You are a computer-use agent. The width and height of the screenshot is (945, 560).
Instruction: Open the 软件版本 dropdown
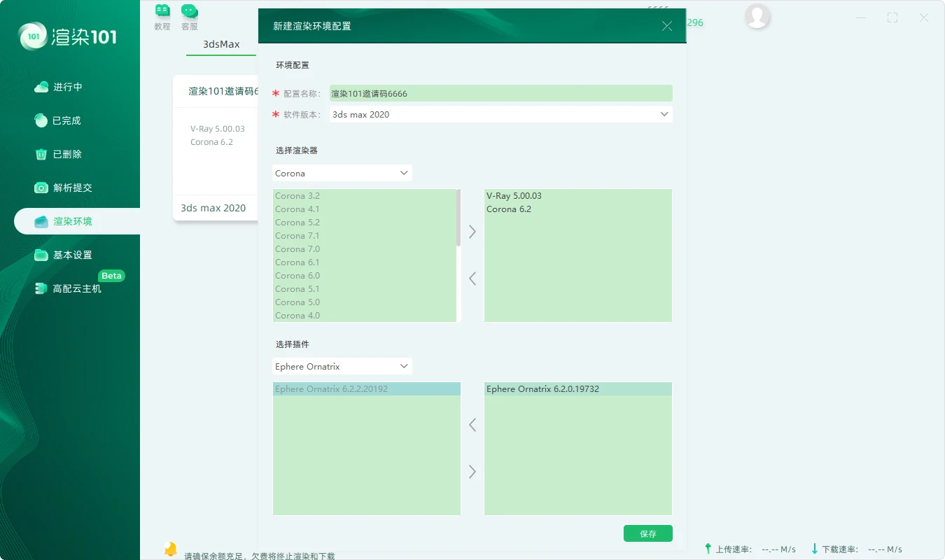[x=500, y=114]
